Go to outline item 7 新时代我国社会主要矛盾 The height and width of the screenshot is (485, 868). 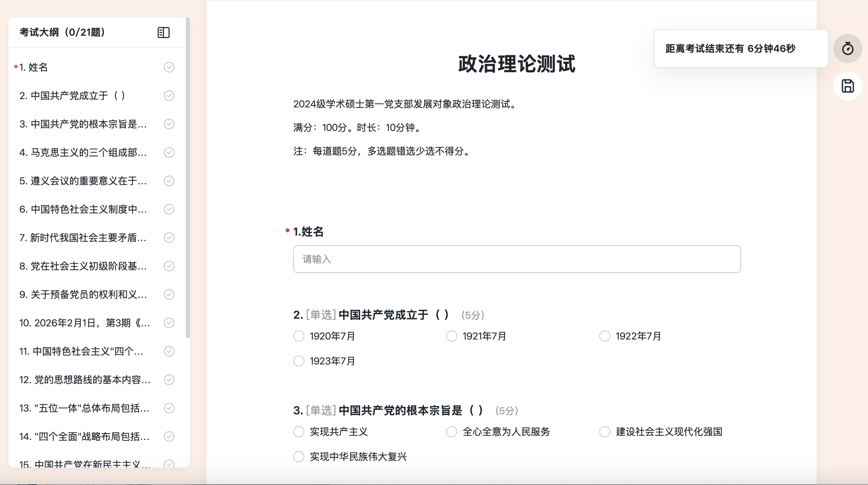click(x=83, y=238)
